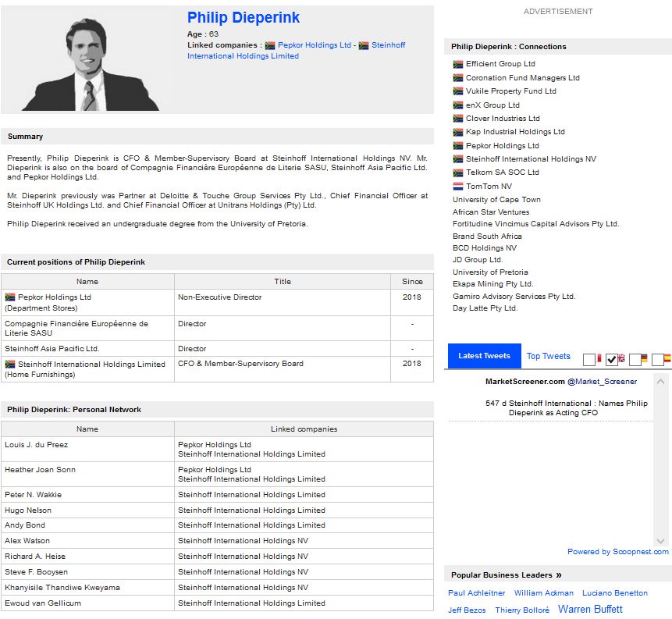Click Clover Industries Ltd connection

click(x=503, y=119)
